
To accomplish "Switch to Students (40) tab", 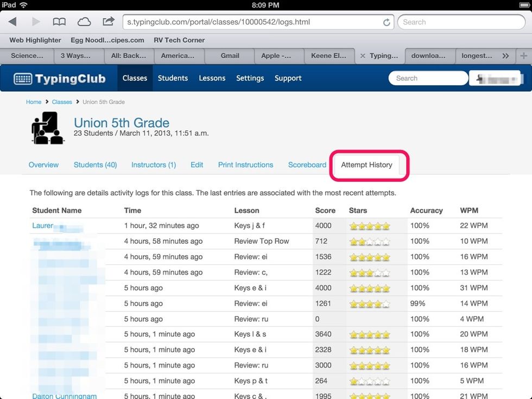I will 95,164.
